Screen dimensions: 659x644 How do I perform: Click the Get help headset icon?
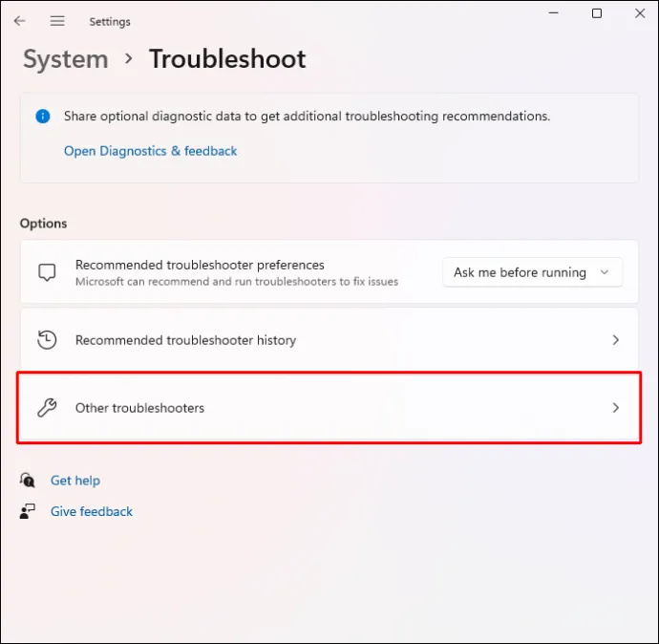tap(28, 480)
